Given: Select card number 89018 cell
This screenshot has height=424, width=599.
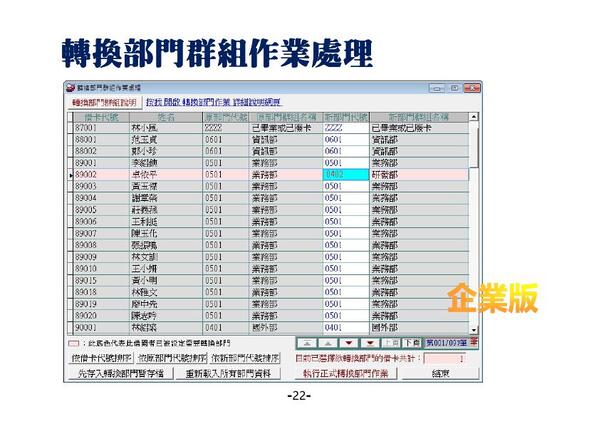Looking at the screenshot, I should click(101, 292).
